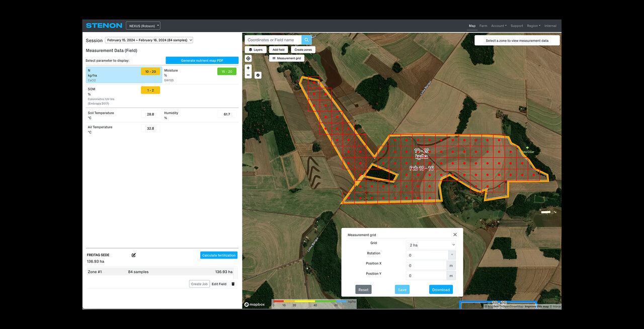Toggle the Measurement grid button
This screenshot has width=644, height=329.
[x=286, y=58]
